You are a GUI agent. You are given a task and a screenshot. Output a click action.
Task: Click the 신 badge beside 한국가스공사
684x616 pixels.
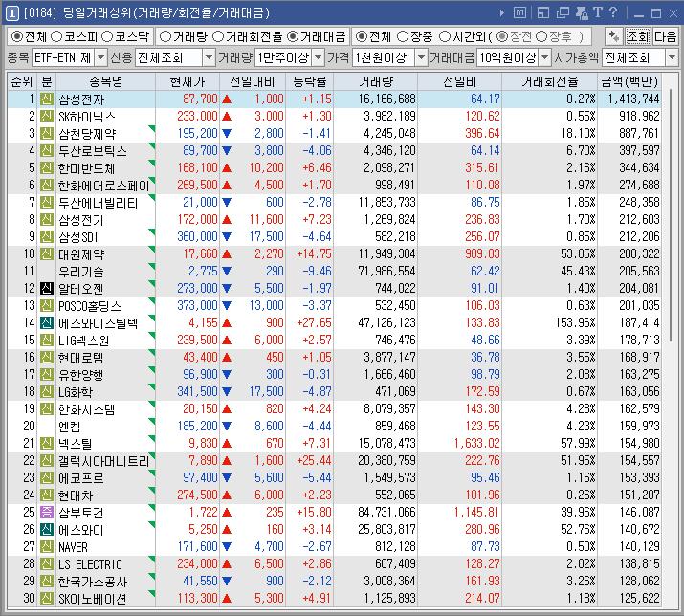click(47, 582)
